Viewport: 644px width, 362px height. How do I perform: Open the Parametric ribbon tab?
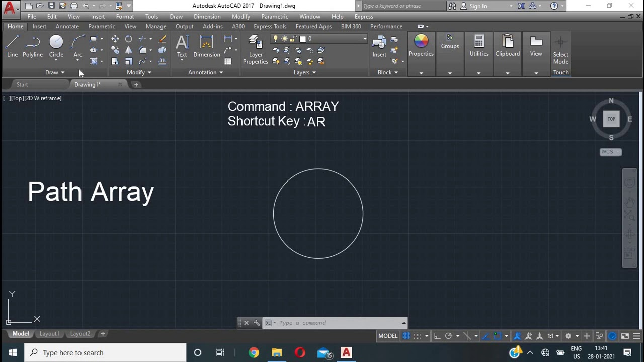point(101,26)
